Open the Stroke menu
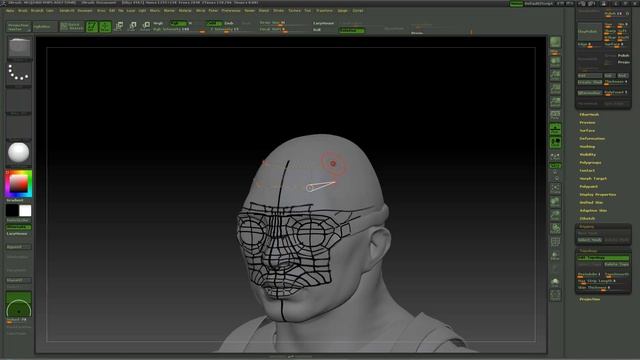Viewport: 640px width, 360px height. (278, 11)
